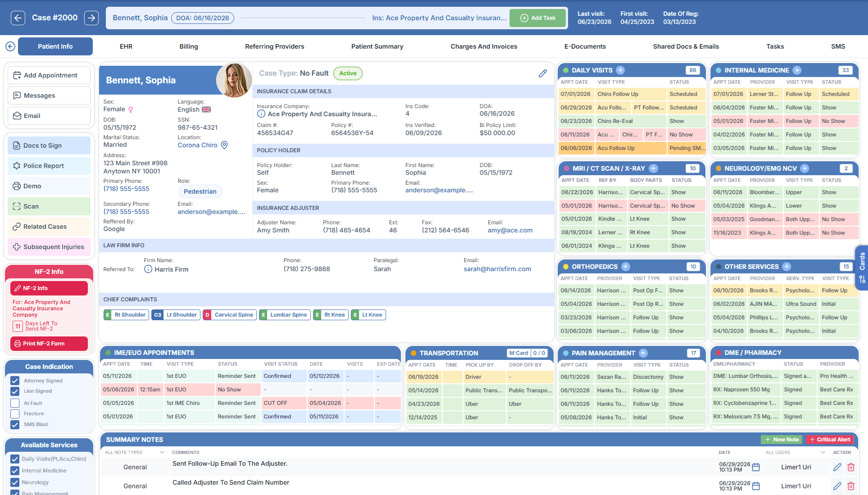Open Referring Providers tab
This screenshot has height=495, width=868.
click(275, 46)
